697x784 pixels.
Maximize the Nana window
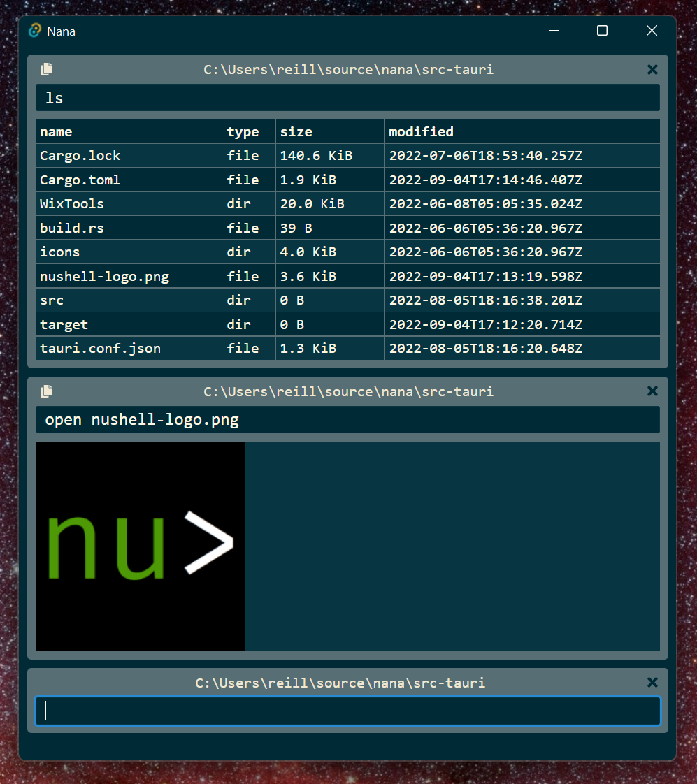coord(603,31)
